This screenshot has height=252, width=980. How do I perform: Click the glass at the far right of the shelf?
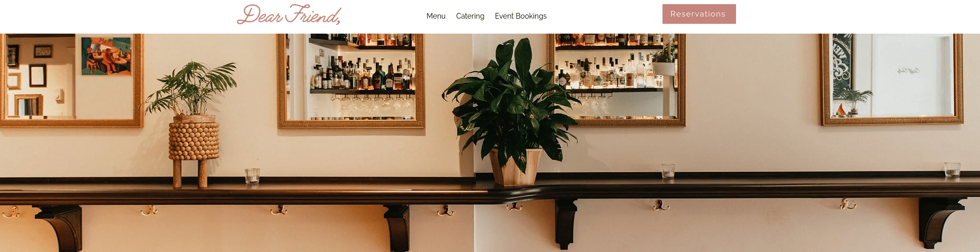click(x=952, y=169)
